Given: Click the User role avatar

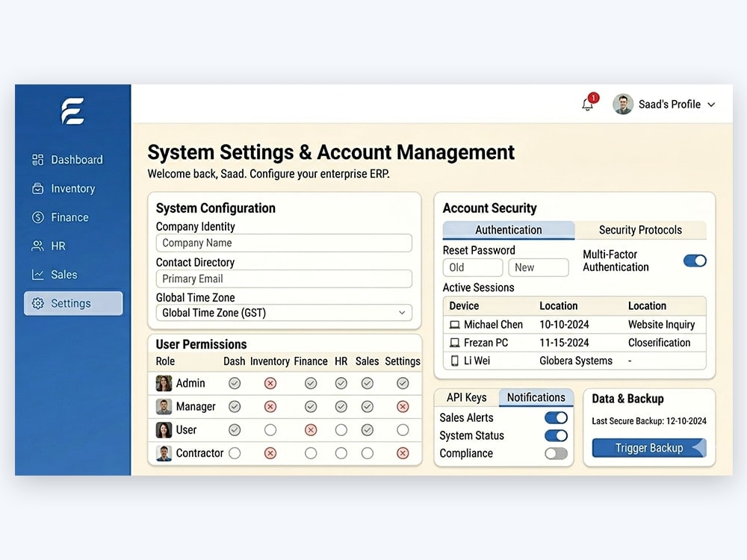Looking at the screenshot, I should pyautogui.click(x=164, y=430).
